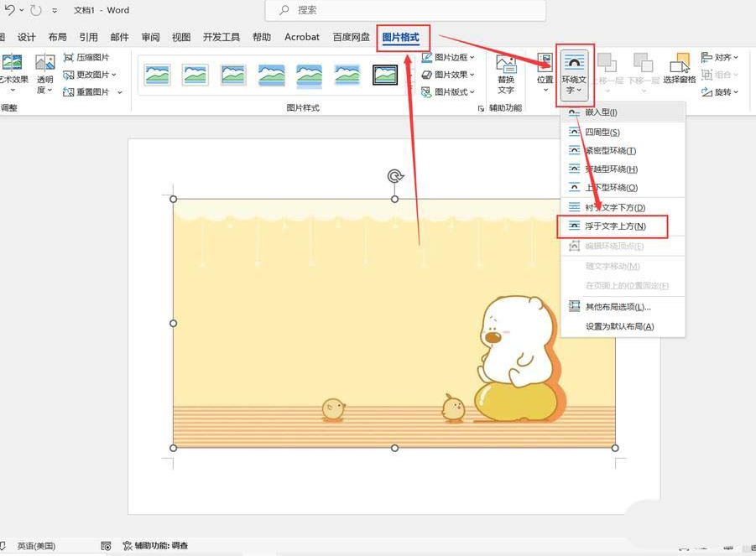The image size is (756, 556).
Task: Apply the sixth picture style thumbnail
Action: (x=347, y=75)
